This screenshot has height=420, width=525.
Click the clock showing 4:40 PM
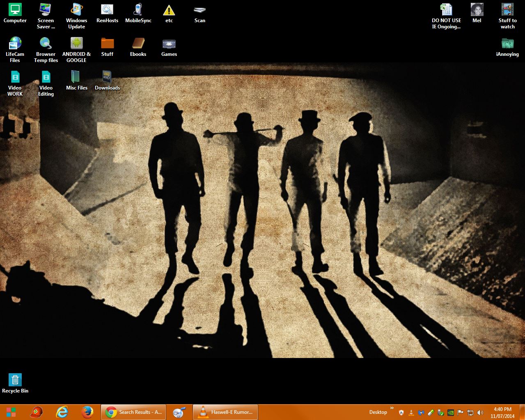pos(502,413)
